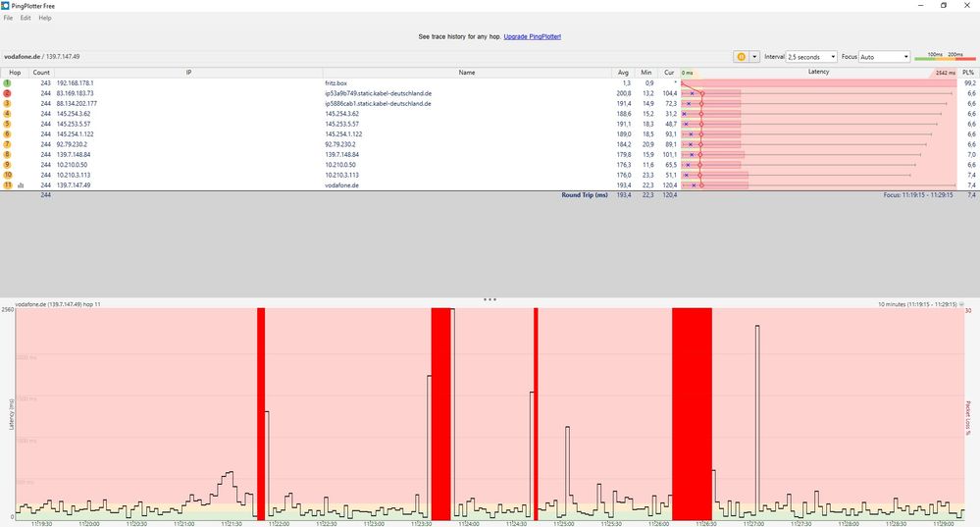The width and height of the screenshot is (980, 527).
Task: Select IP cell 92.79.230.2
Action: click(x=72, y=144)
